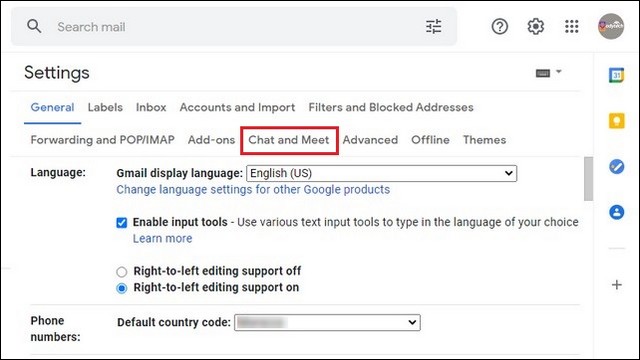Switch to the Labels tab
The height and width of the screenshot is (360, 640).
105,107
